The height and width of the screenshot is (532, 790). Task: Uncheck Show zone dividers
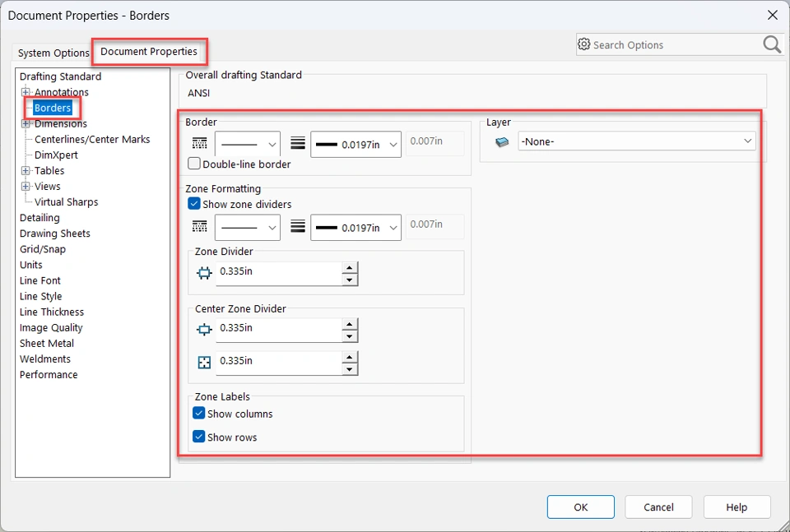coord(195,204)
